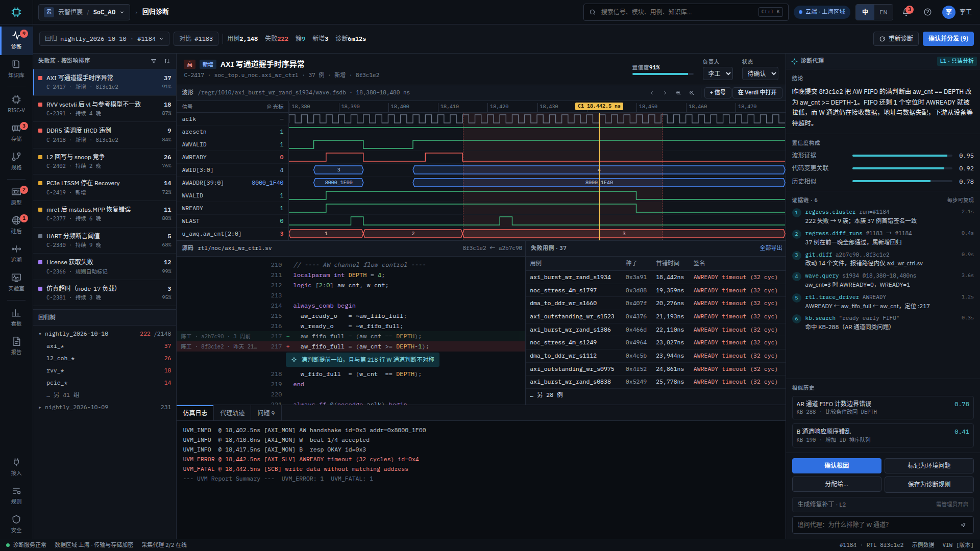Viewport: 980px width, 551px height.
Task: Open the 知识库 sidebar section
Action: [16, 68]
